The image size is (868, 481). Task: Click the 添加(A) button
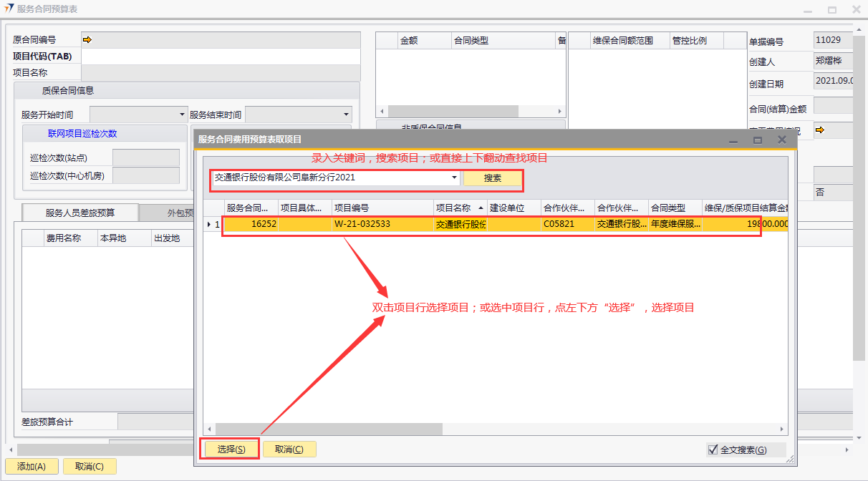31,467
